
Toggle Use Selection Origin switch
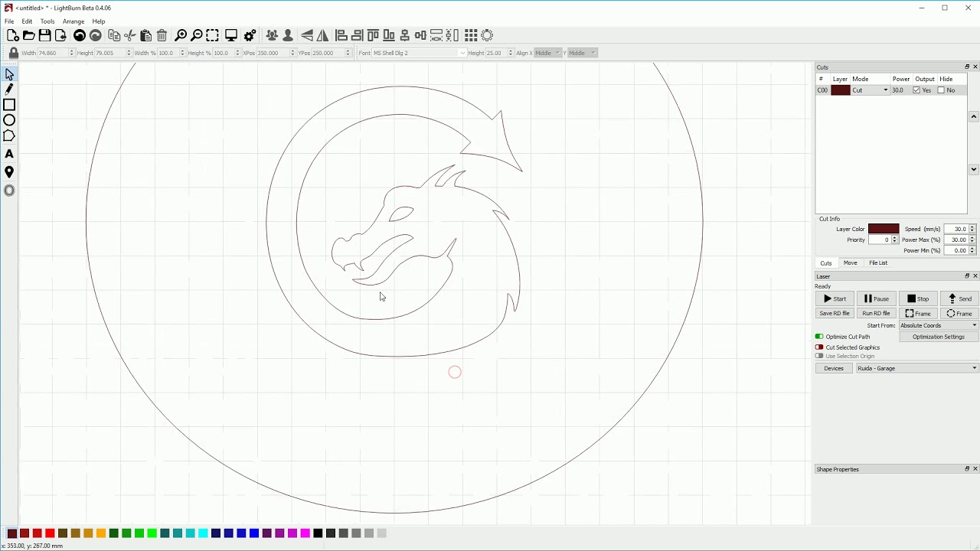point(819,356)
